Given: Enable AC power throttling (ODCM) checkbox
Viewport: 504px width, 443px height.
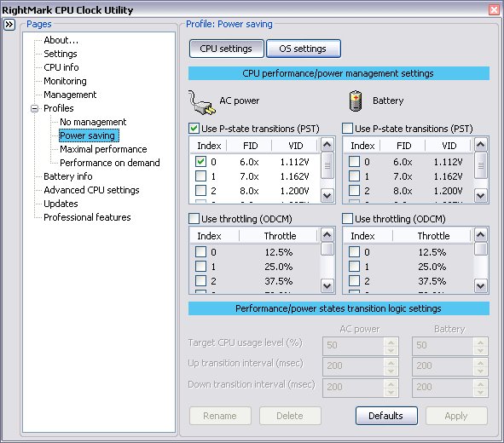Looking at the screenshot, I should point(194,219).
